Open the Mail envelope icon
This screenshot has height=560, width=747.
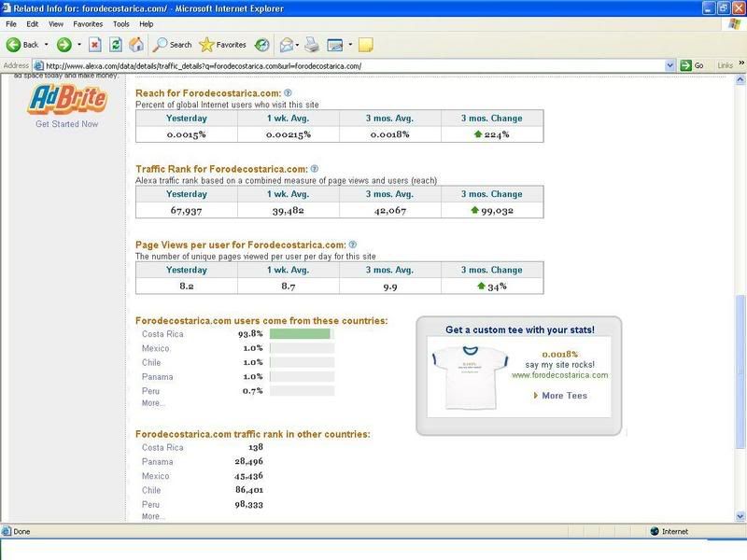coord(286,45)
